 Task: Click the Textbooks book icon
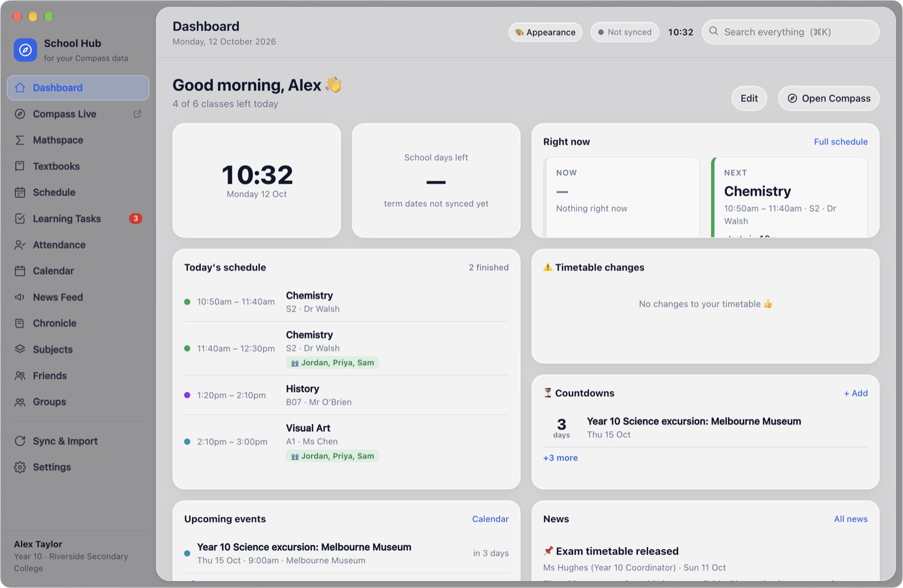point(20,166)
